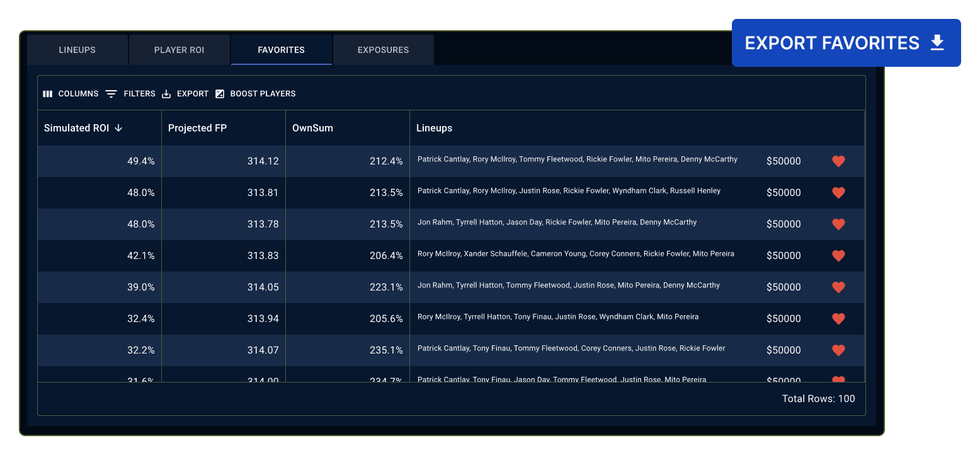Click the download arrow inside Export Favorites
Screen dimensions: 980x455
click(x=938, y=42)
